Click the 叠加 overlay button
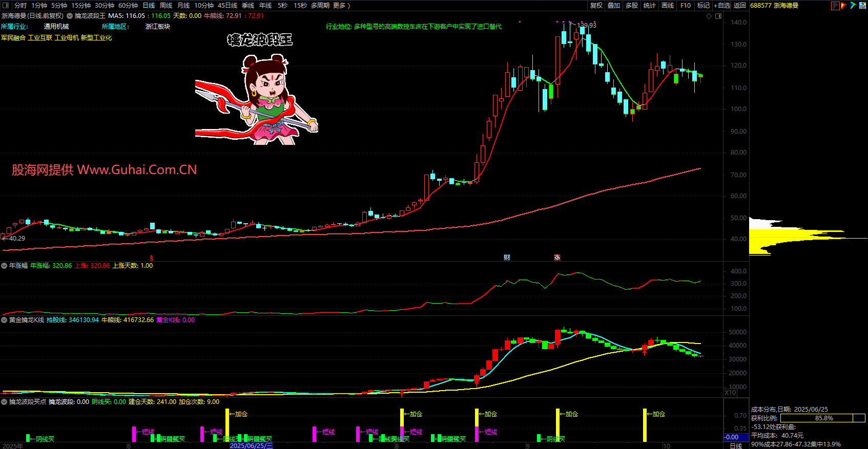The height and width of the screenshot is (449, 868). [x=614, y=6]
